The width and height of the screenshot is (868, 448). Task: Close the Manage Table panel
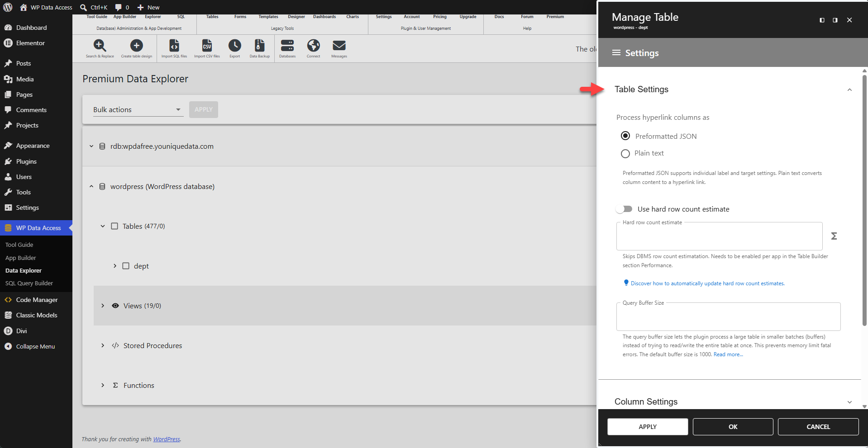pos(849,20)
